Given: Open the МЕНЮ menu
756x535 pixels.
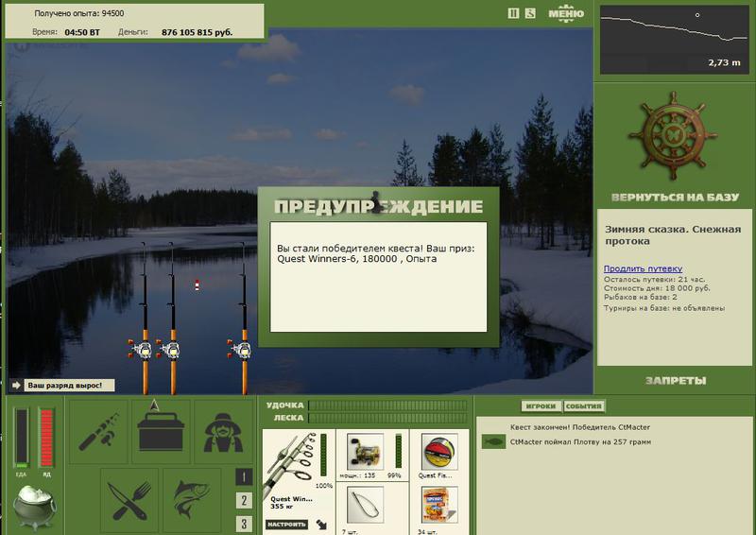Looking at the screenshot, I should [566, 13].
